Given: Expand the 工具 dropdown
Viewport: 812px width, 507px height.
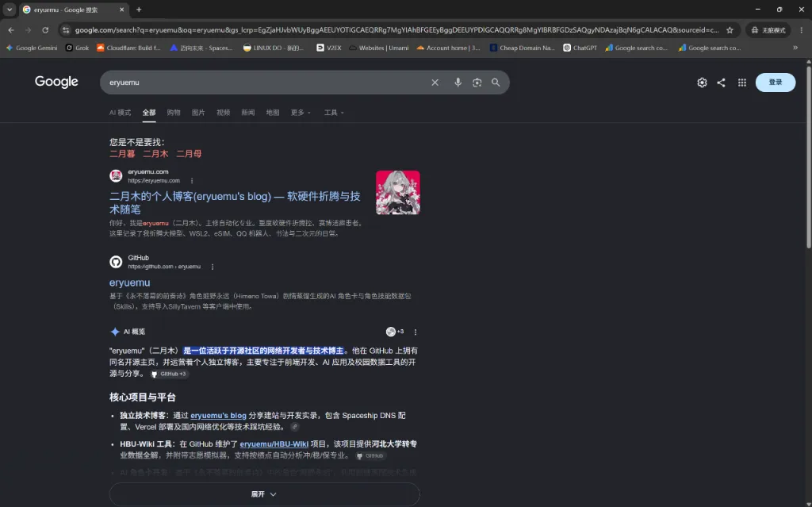Looking at the screenshot, I should click(334, 113).
